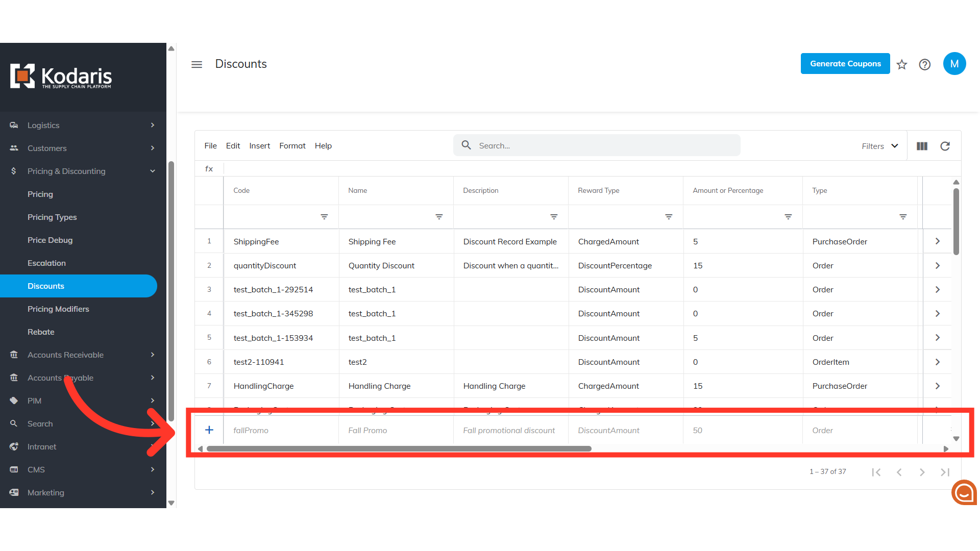
Task: Click the hamburger menu icon beside Discounts
Action: (197, 64)
